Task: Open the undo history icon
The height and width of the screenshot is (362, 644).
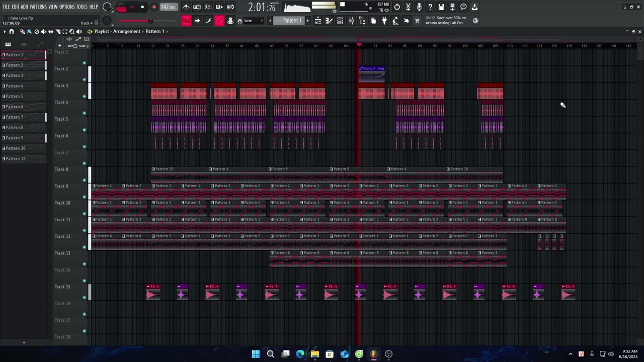Action: 397,7
